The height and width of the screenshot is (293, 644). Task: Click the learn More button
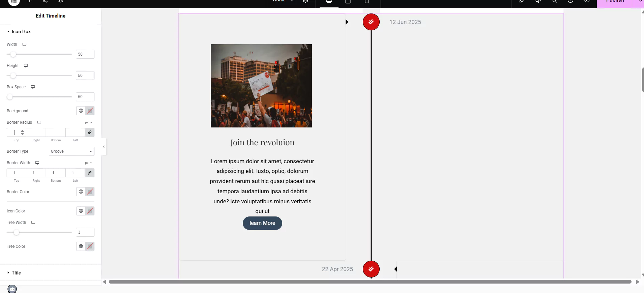[262, 223]
